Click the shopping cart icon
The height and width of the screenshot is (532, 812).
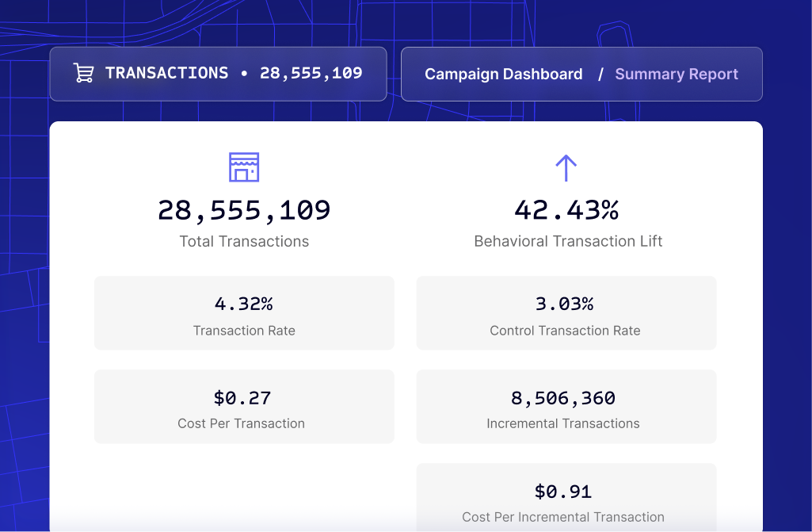[x=83, y=73]
